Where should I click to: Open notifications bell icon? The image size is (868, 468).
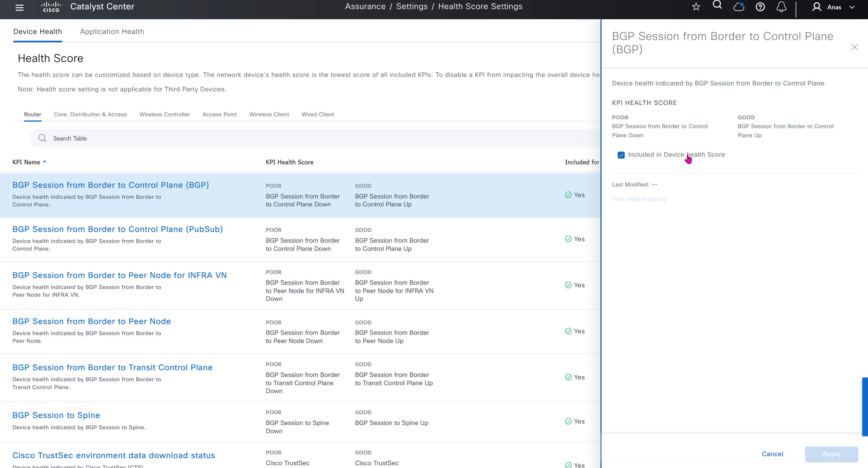[x=782, y=7]
